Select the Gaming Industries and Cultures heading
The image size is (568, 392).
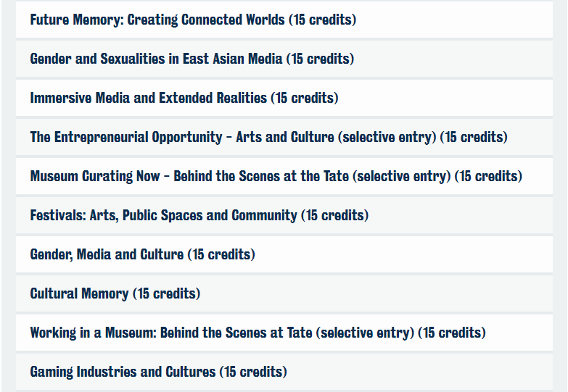point(158,372)
